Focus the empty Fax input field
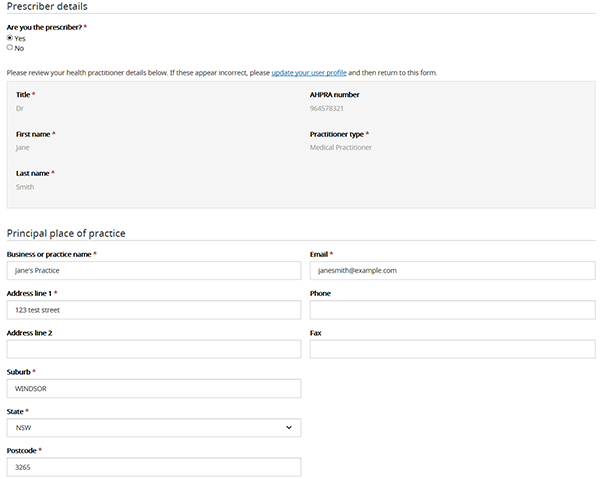The height and width of the screenshot is (479, 600). (x=452, y=349)
